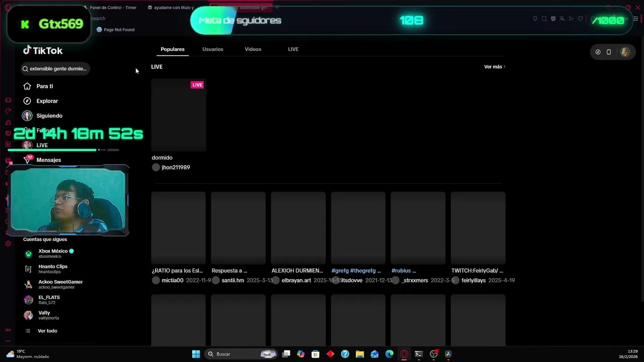Click the Copilot icon in taskbar
The width and height of the screenshot is (644, 362).
301,354
